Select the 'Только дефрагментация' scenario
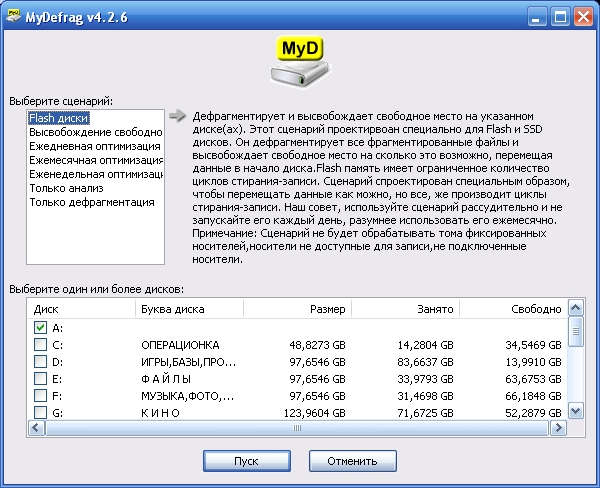The image size is (600, 488). pyautogui.click(x=92, y=202)
